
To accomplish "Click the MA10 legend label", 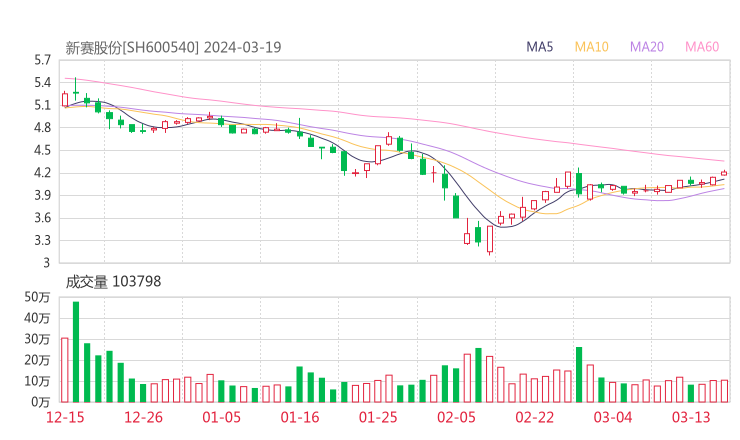I will coord(591,47).
